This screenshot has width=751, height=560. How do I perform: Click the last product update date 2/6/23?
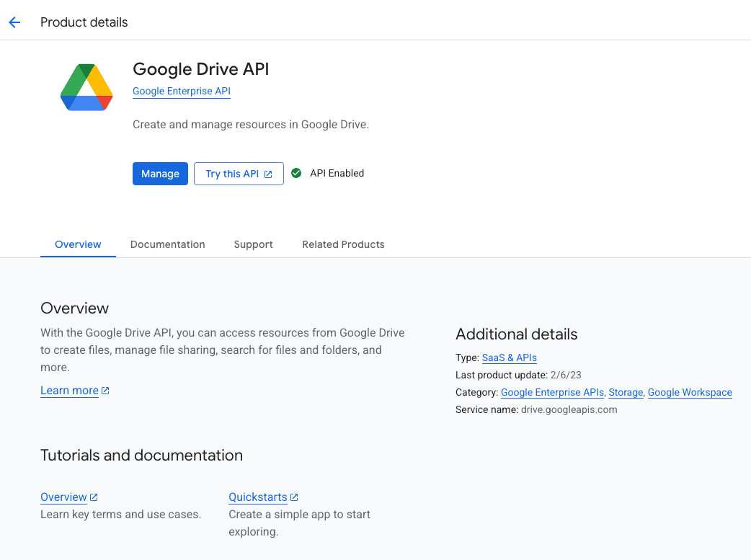point(566,375)
